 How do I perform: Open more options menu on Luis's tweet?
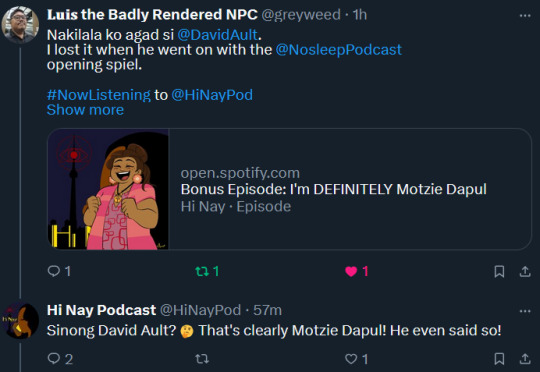(x=525, y=16)
